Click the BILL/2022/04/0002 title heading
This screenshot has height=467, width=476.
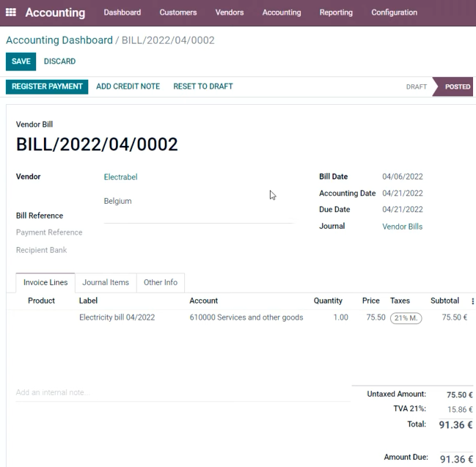[x=97, y=144]
